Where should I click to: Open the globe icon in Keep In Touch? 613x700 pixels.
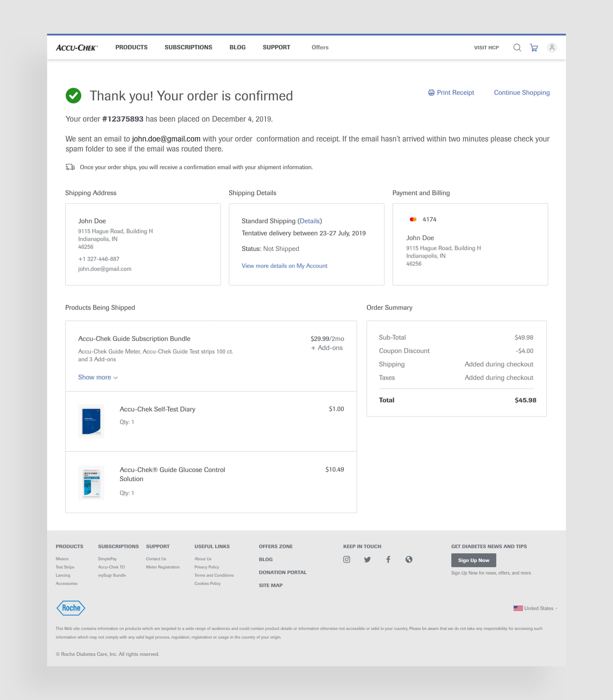point(409,559)
